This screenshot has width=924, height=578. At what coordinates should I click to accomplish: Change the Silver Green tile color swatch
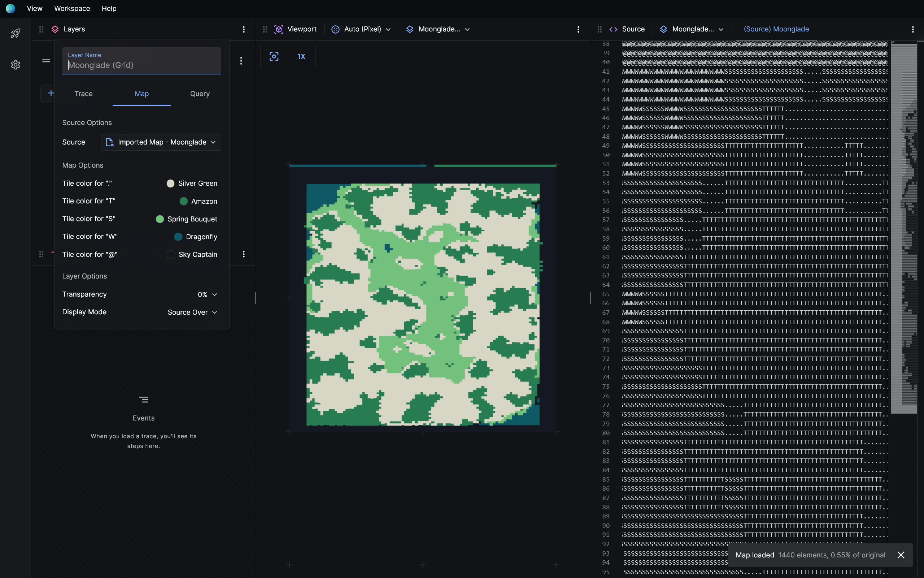click(171, 184)
